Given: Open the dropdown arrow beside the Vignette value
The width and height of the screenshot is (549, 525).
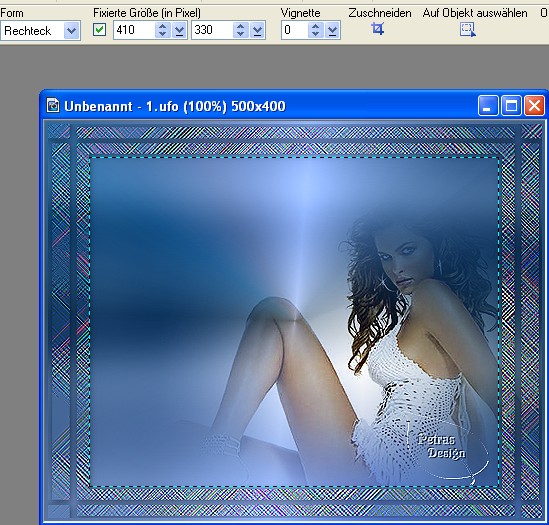Looking at the screenshot, I should click(333, 30).
